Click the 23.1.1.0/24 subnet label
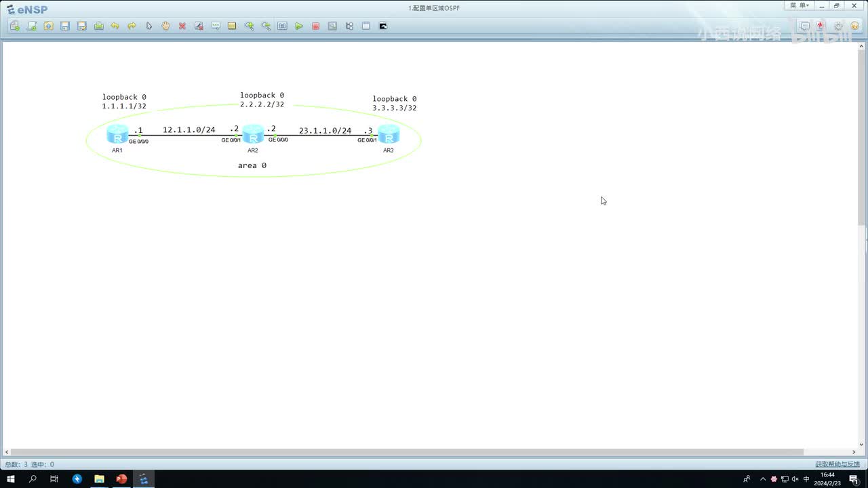Viewport: 868px width, 488px height. point(325,131)
